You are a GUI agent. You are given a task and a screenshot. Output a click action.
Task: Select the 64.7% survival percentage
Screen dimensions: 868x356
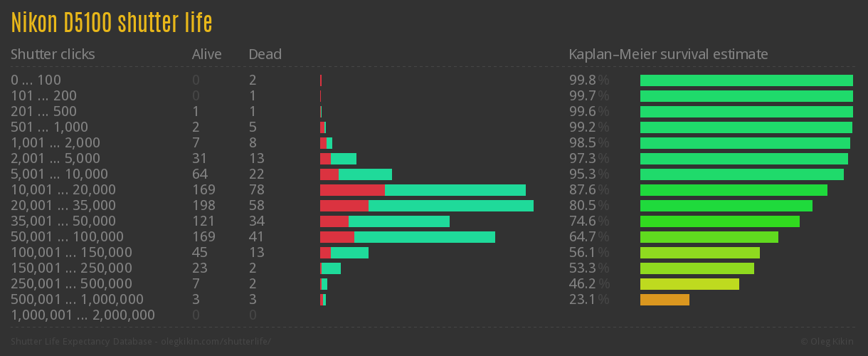[589, 237]
